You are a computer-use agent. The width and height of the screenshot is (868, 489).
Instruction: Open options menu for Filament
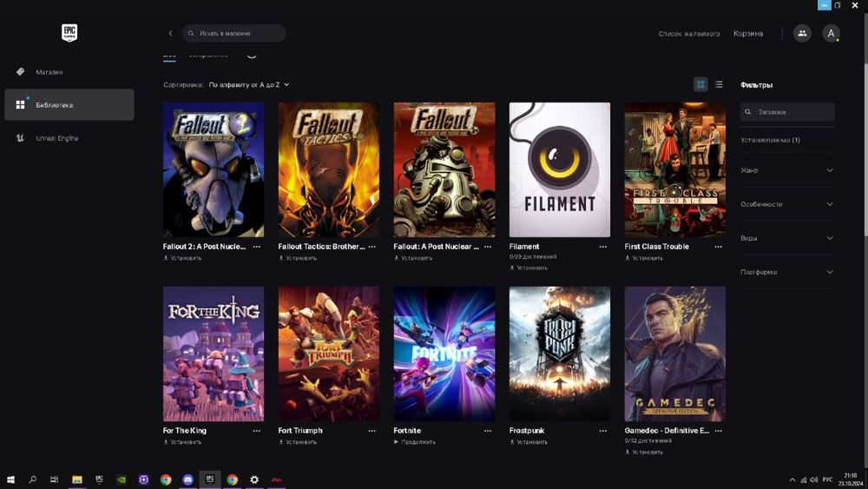603,247
